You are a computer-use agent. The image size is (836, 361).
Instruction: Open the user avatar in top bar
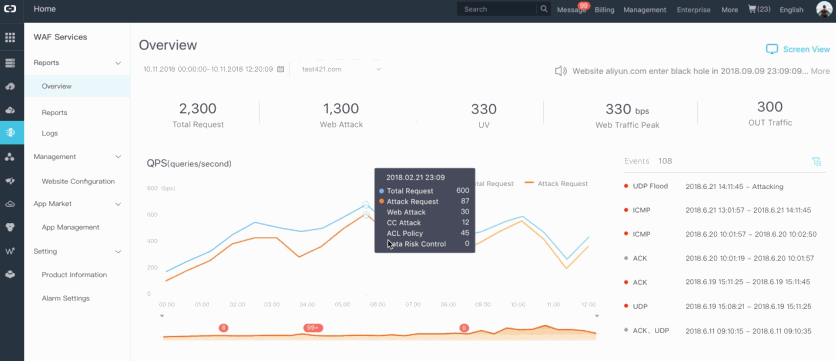tap(824, 9)
